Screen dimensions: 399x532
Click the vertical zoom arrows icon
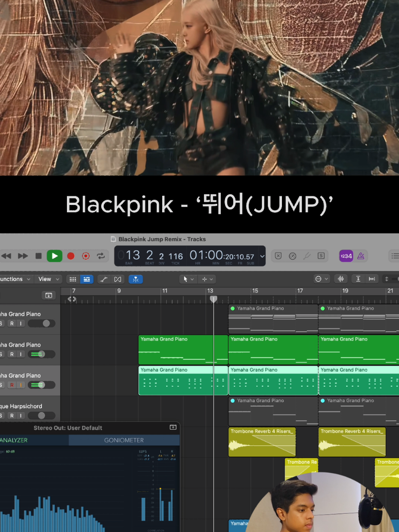click(x=386, y=279)
